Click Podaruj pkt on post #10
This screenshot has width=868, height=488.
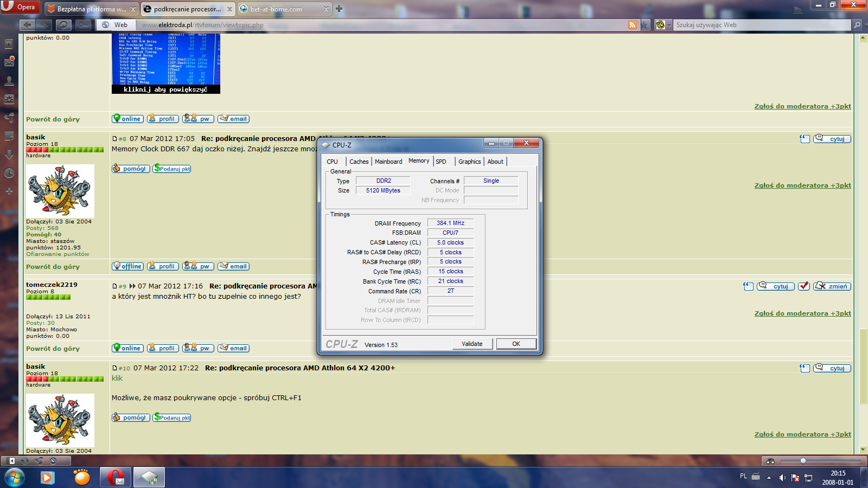[172, 418]
